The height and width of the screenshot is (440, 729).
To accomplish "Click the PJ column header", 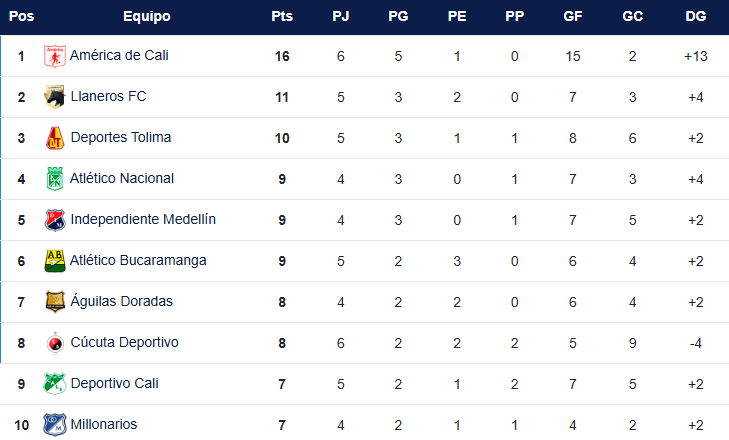I will coord(340,16).
